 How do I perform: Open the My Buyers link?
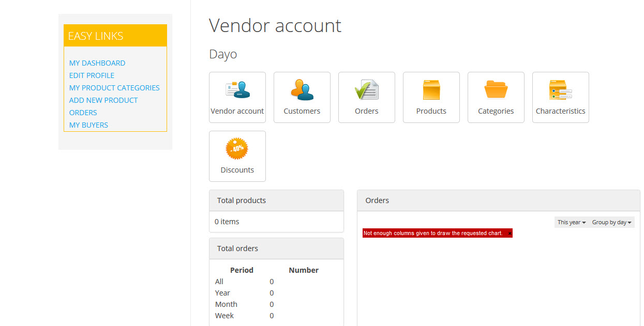[89, 125]
